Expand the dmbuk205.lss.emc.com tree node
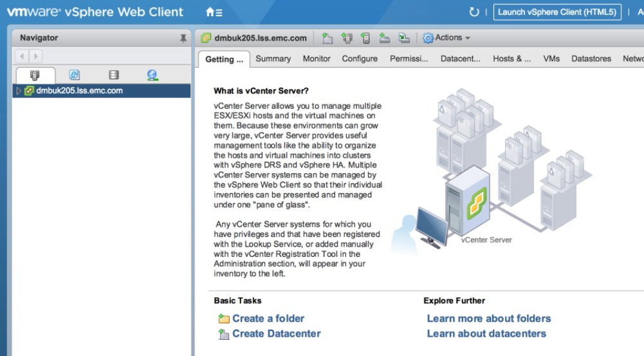Viewport: 644px width, 356px height. click(19, 91)
